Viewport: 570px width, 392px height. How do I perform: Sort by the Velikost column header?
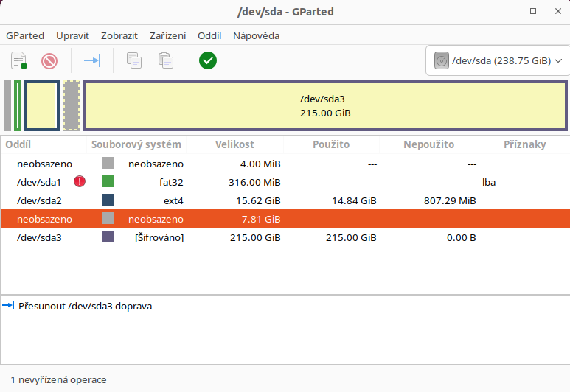click(x=234, y=144)
